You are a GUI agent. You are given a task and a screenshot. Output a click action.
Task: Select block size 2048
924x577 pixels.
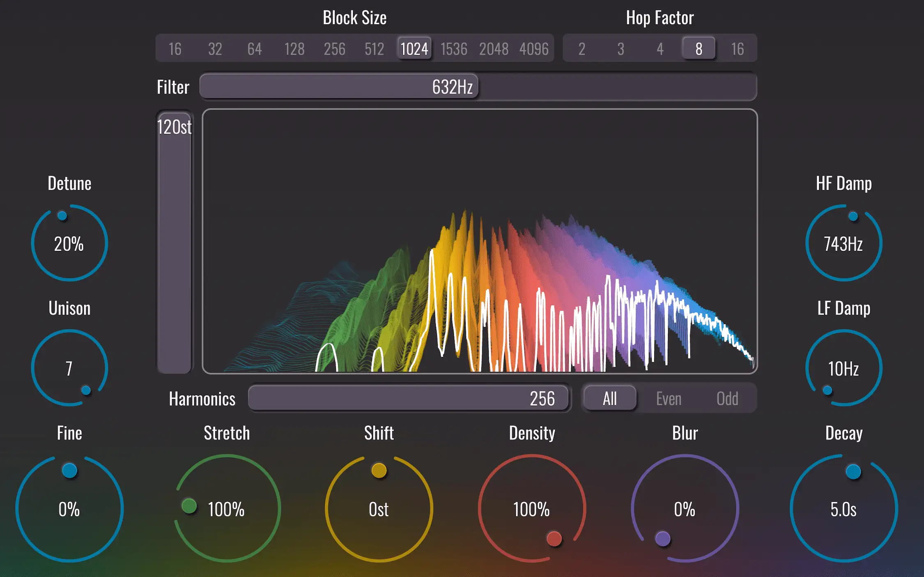[494, 49]
